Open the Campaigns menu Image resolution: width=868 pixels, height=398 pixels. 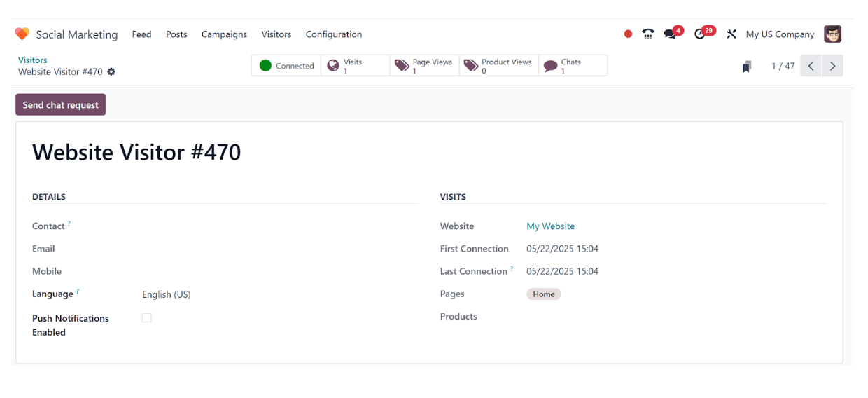(x=224, y=34)
